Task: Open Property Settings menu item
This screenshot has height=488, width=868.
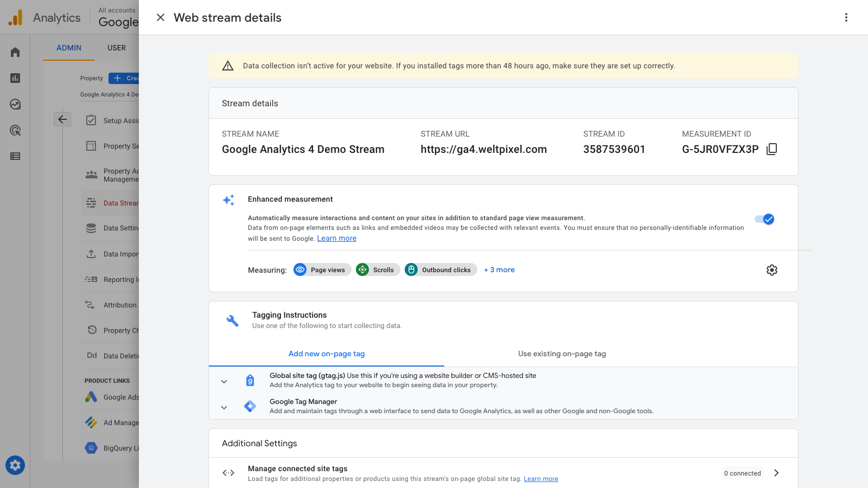Action: click(x=112, y=146)
